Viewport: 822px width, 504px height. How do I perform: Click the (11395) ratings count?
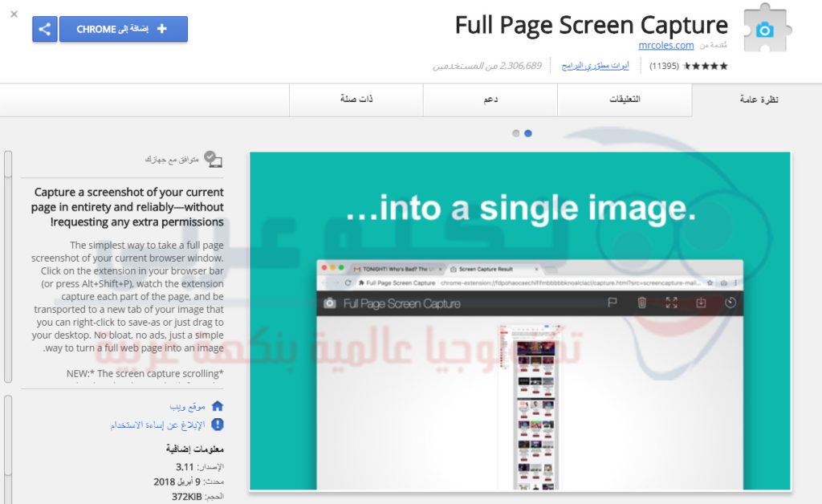coord(664,66)
